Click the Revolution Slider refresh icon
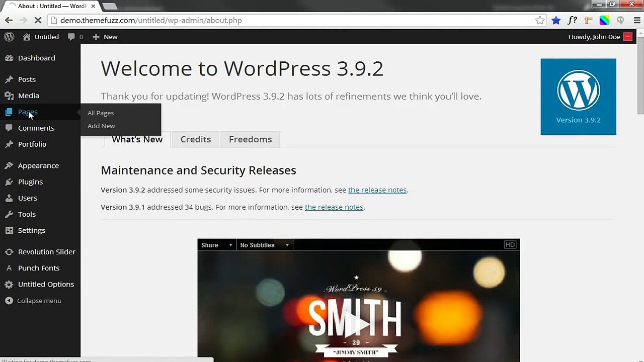 [9, 252]
